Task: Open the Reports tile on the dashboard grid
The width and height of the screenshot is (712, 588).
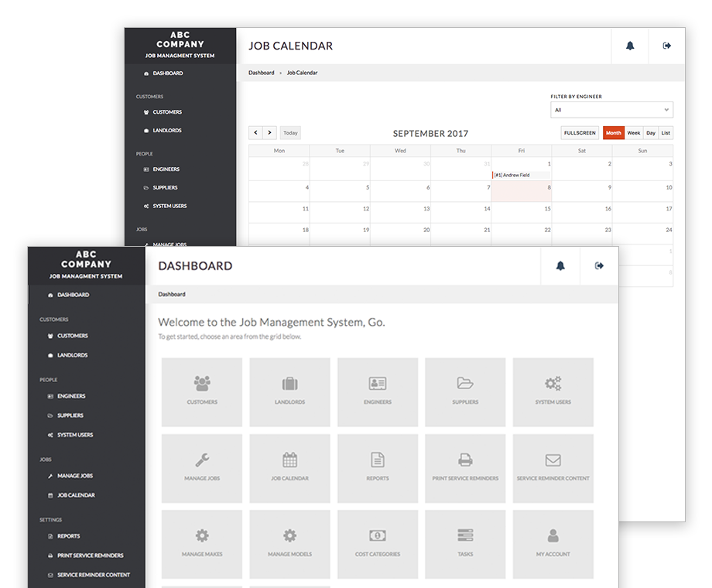Action: point(378,468)
